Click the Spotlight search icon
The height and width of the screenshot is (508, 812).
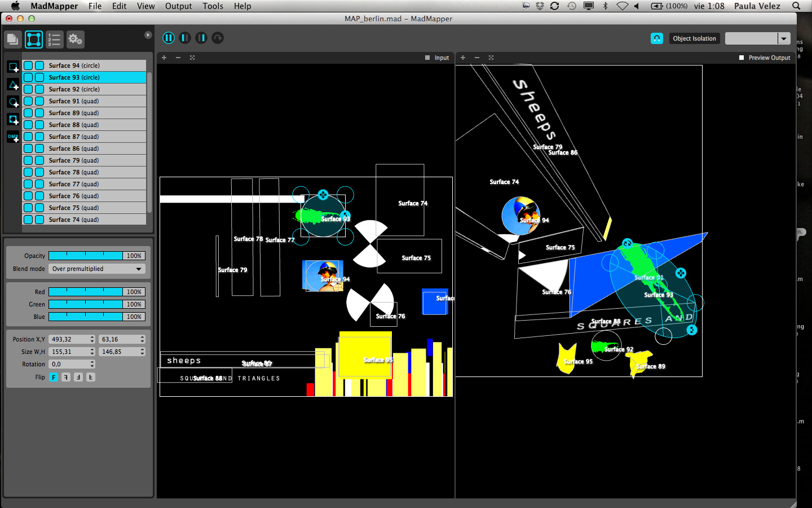coord(796,6)
